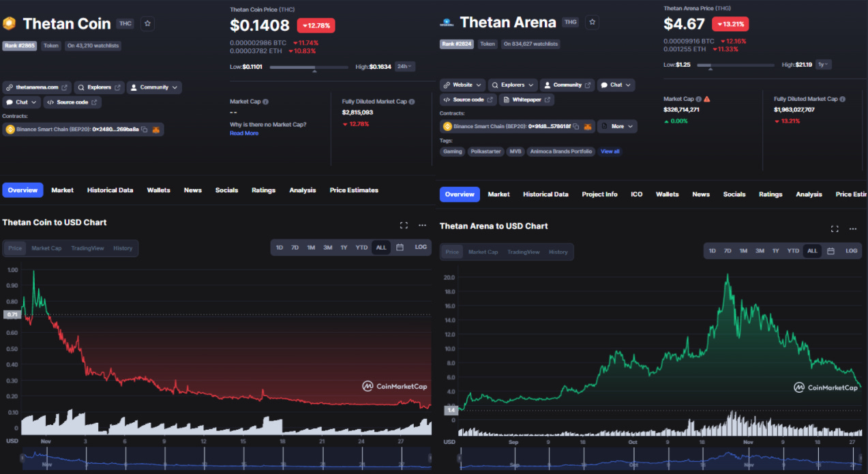Screen dimensions: 868x474
Task: Open three-dot menu on Thetan Arena chart
Action: pos(852,228)
